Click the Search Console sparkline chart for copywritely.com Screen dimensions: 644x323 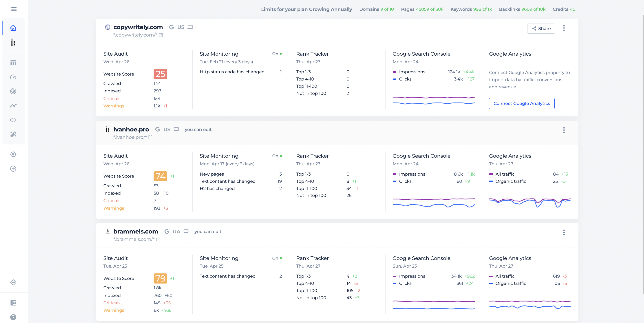(x=434, y=100)
